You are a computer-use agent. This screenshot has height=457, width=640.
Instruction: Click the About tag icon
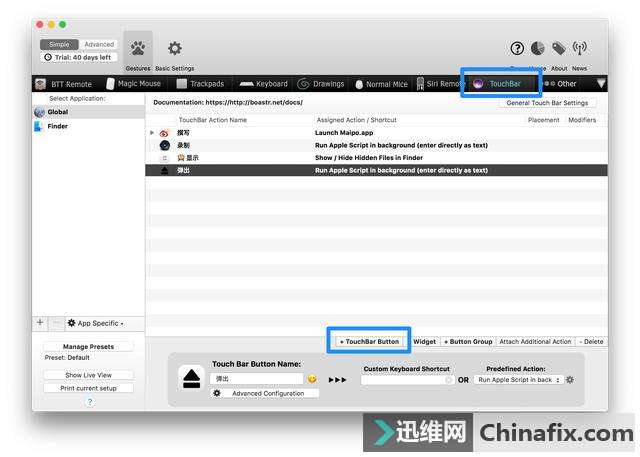(x=559, y=48)
